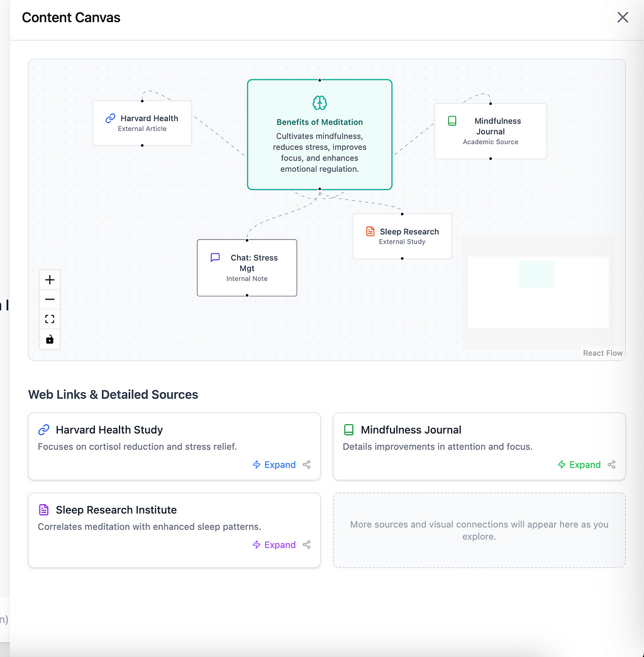Click the top handle of Sleep Research node

click(402, 214)
